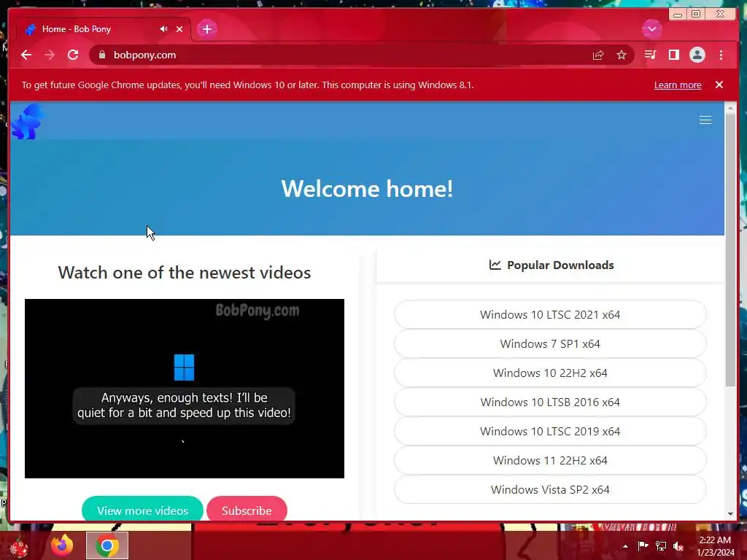The width and height of the screenshot is (747, 560).
Task: Click the scrollbar up arrow
Action: tap(730, 108)
